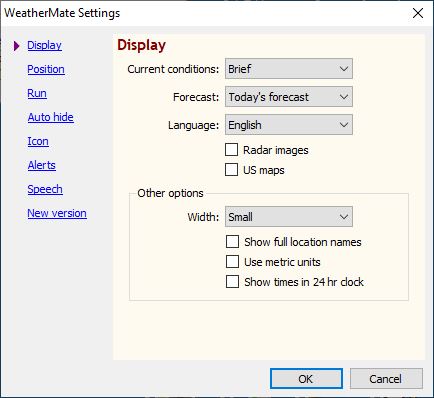Click the Cancel button
Viewport: 434px width, 398px height.
pos(386,379)
